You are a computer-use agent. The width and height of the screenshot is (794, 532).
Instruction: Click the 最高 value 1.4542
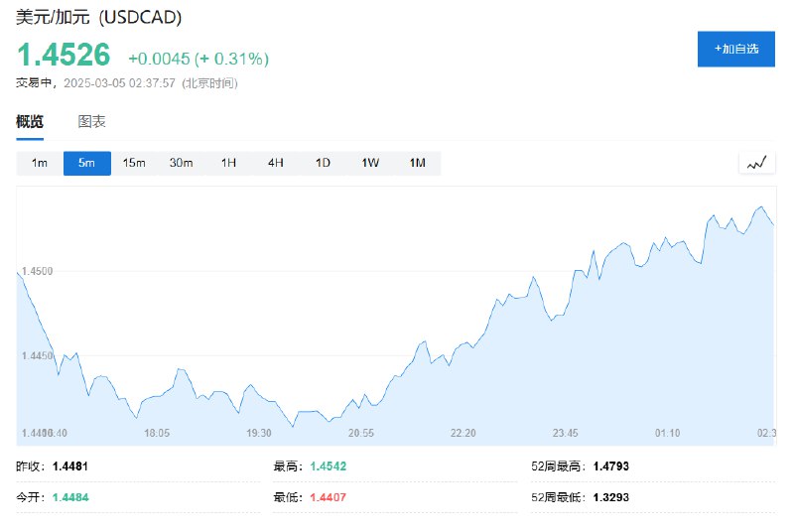click(x=329, y=466)
